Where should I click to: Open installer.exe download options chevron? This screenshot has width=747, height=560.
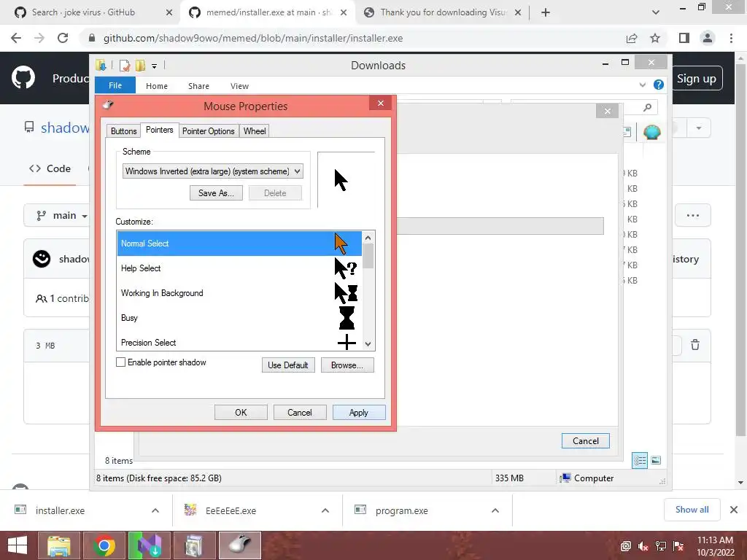(155, 510)
